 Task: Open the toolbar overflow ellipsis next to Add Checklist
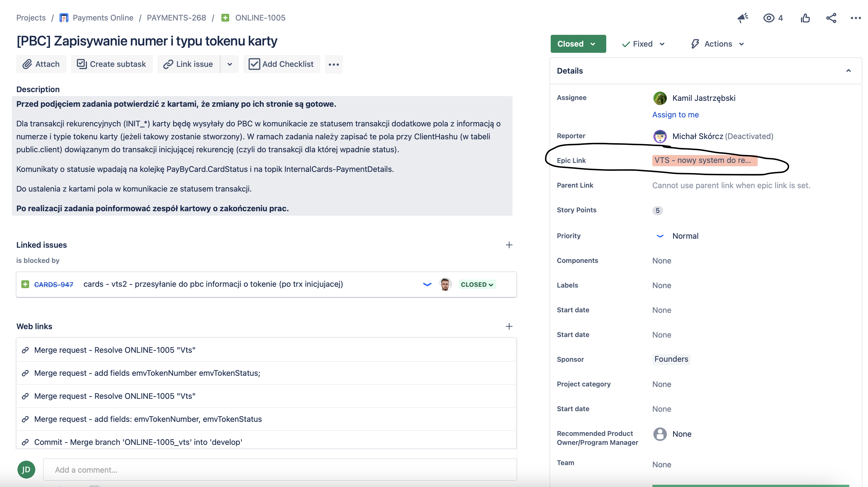[334, 64]
